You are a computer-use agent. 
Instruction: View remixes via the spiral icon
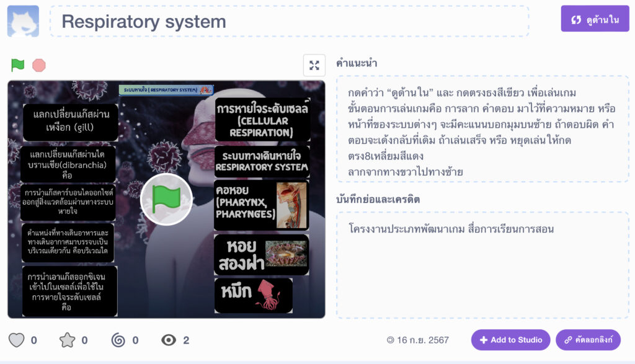(x=118, y=340)
